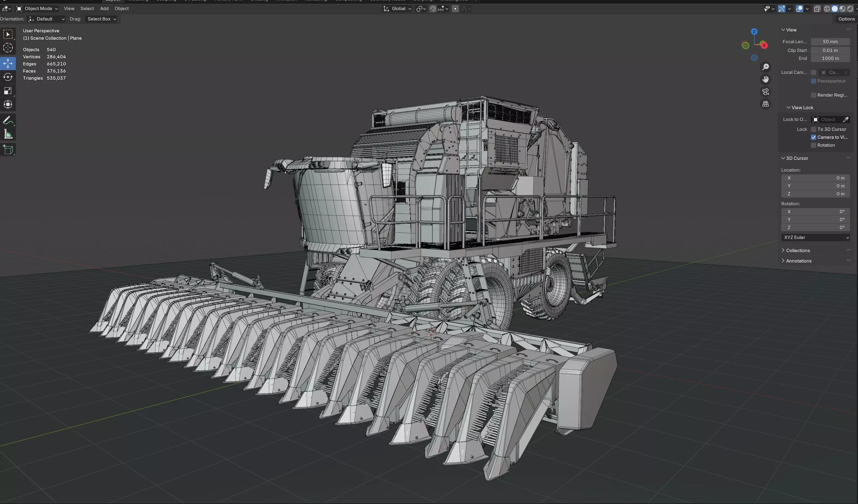Open the Add menu

click(x=105, y=9)
